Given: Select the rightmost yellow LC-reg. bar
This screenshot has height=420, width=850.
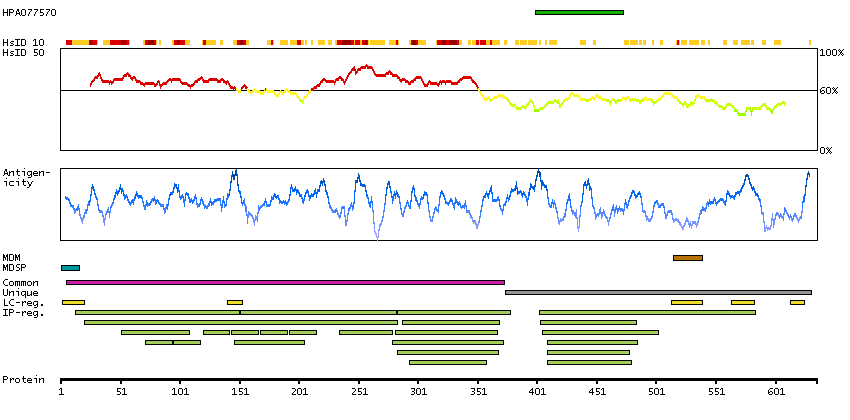Looking at the screenshot, I should click(797, 302).
